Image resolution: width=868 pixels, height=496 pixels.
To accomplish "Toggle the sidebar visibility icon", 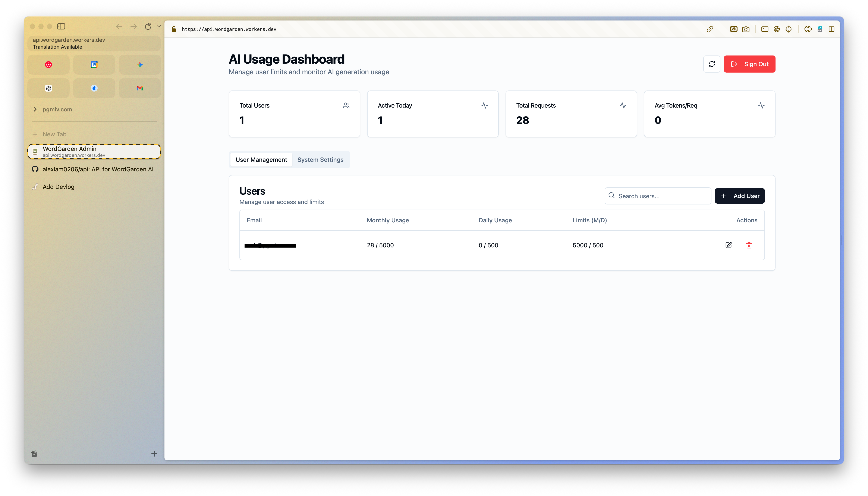I will [61, 26].
